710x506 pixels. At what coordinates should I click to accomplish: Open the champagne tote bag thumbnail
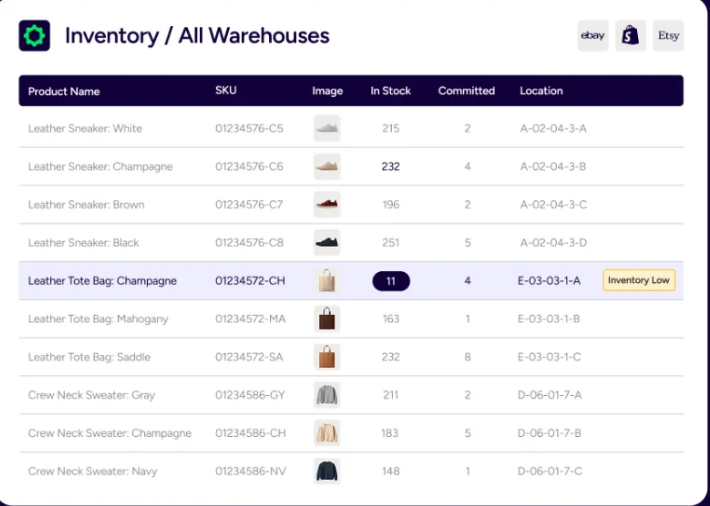(x=327, y=281)
